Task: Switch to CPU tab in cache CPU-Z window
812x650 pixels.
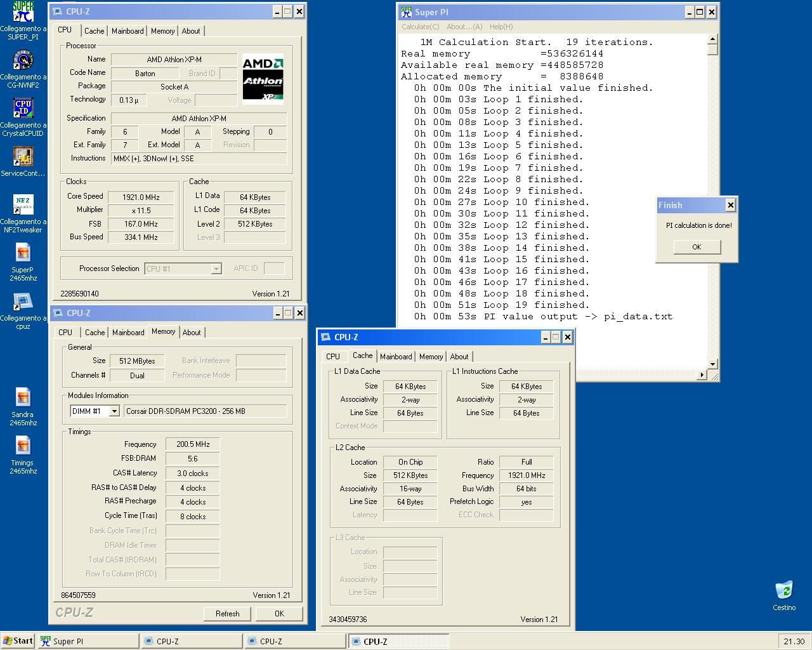Action: coord(333,357)
